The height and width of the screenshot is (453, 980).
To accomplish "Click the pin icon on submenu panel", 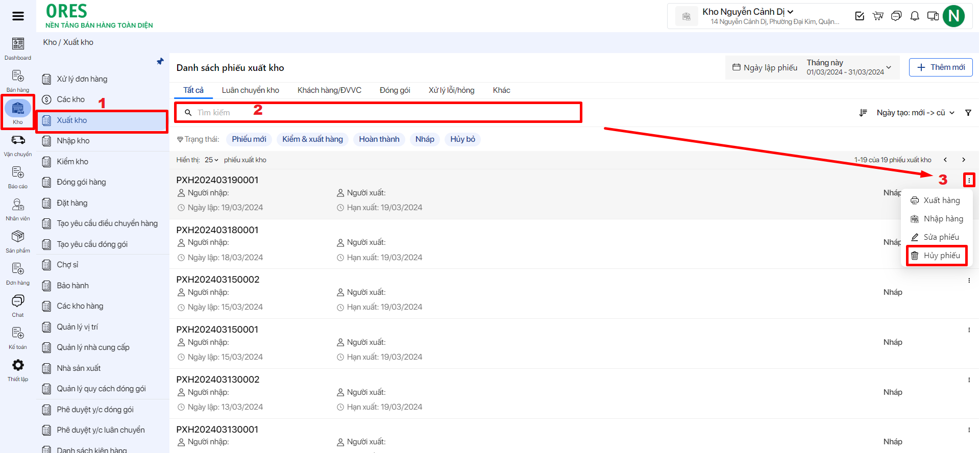I will point(160,62).
